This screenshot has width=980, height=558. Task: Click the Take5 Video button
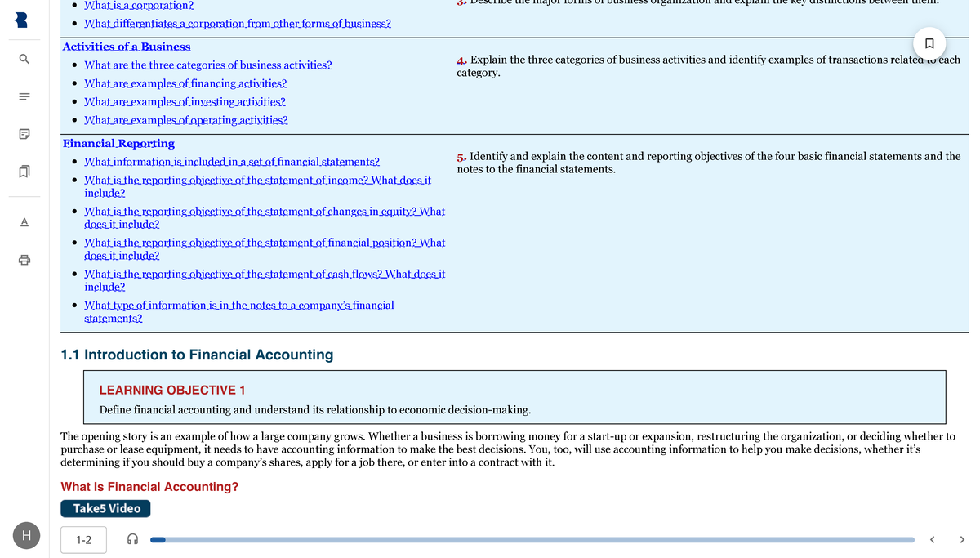105,507
